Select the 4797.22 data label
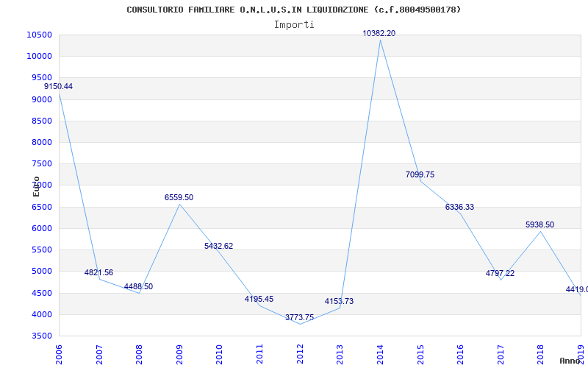This screenshot has width=588, height=368. 500,273
